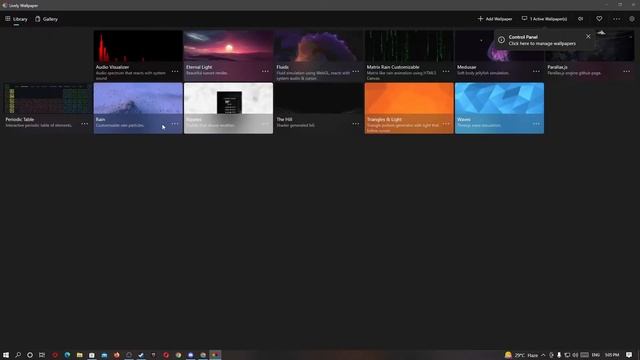Click the info icon in Control Panel tip
The image size is (640, 360).
tap(501, 40)
